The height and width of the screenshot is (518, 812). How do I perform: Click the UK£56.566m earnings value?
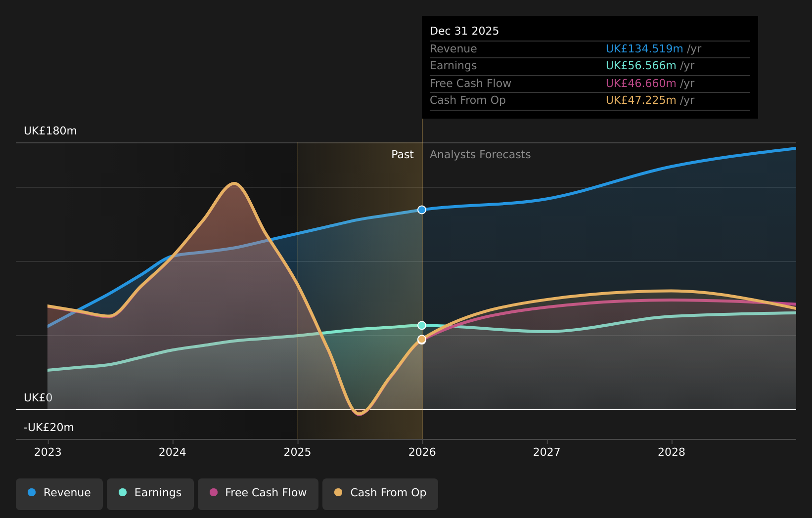(641, 66)
